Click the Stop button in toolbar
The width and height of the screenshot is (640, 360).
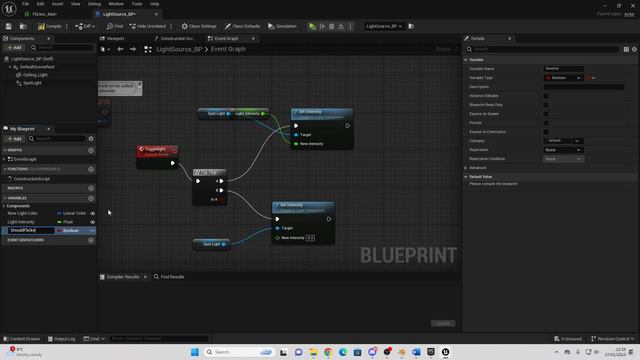[331, 26]
